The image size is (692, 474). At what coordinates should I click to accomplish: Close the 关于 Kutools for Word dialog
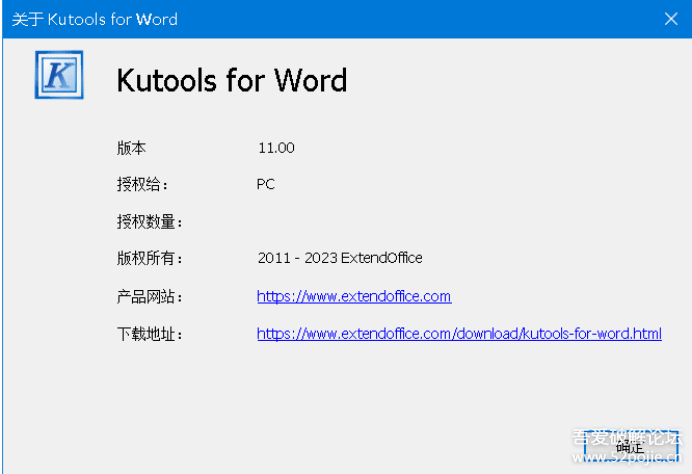click(671, 19)
